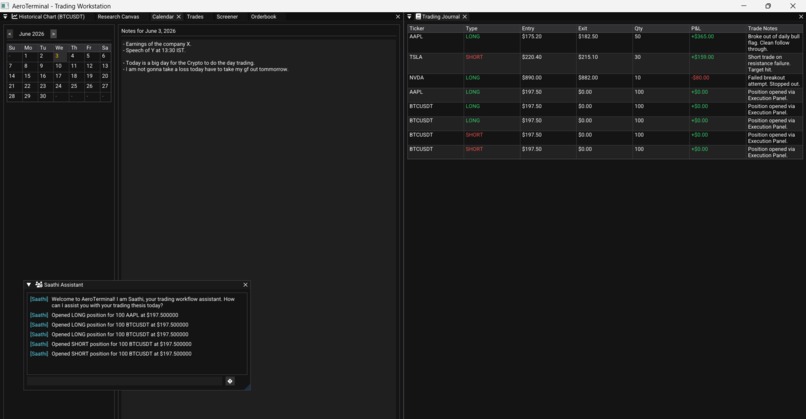Select the Calendar tab
Screen dimensions: 806x419
[x=162, y=16]
